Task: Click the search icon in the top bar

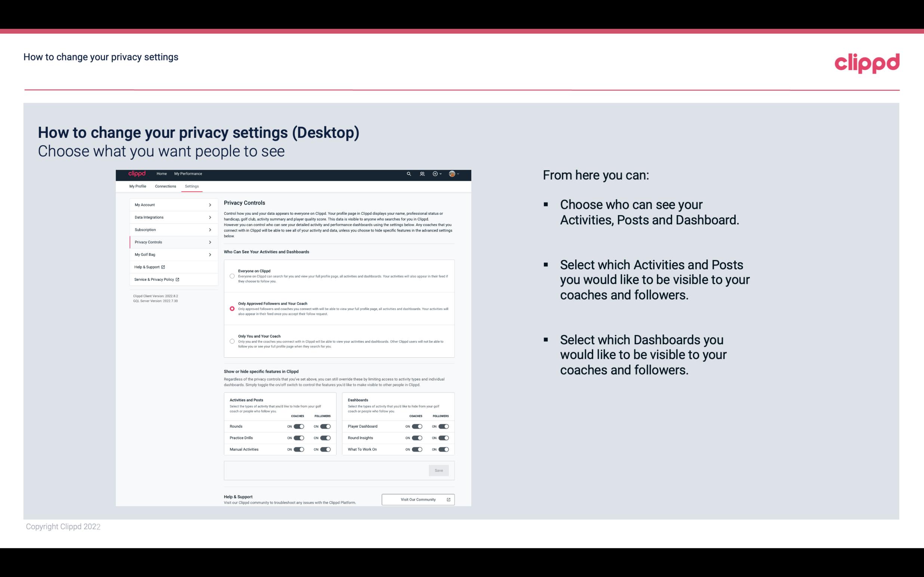Action: point(409,174)
